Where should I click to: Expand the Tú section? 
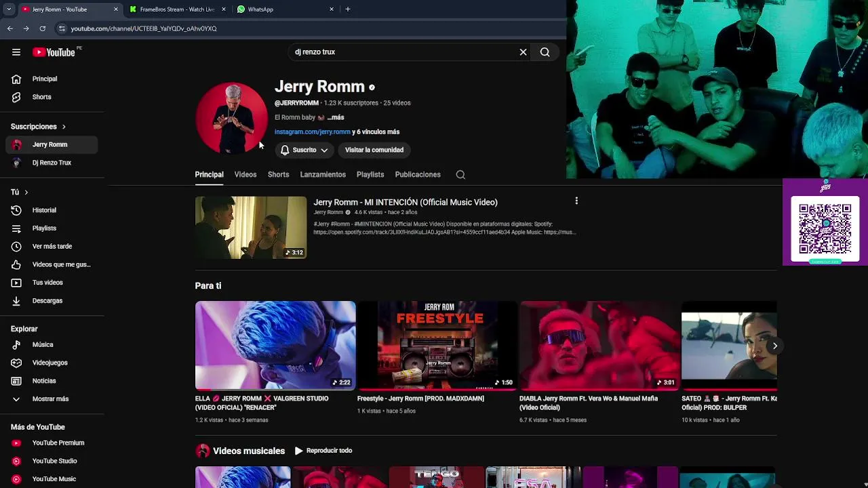[x=20, y=192]
